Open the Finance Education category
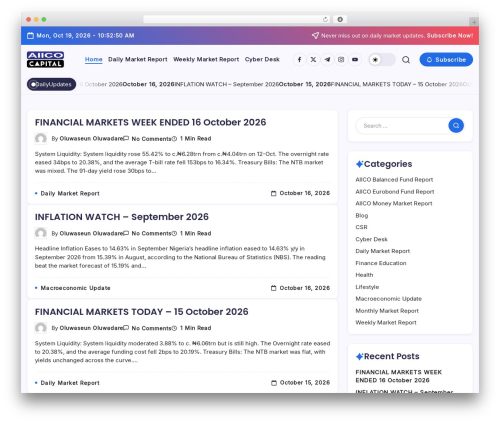 point(381,263)
